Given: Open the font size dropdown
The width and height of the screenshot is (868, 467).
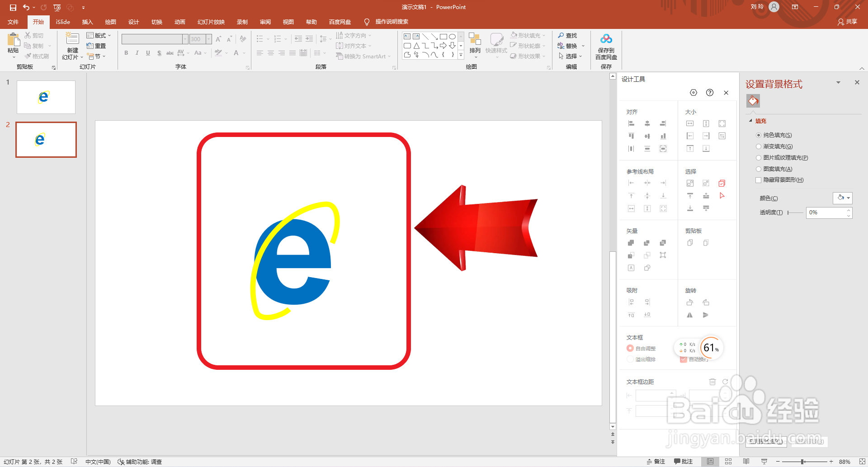Looking at the screenshot, I should pos(208,39).
